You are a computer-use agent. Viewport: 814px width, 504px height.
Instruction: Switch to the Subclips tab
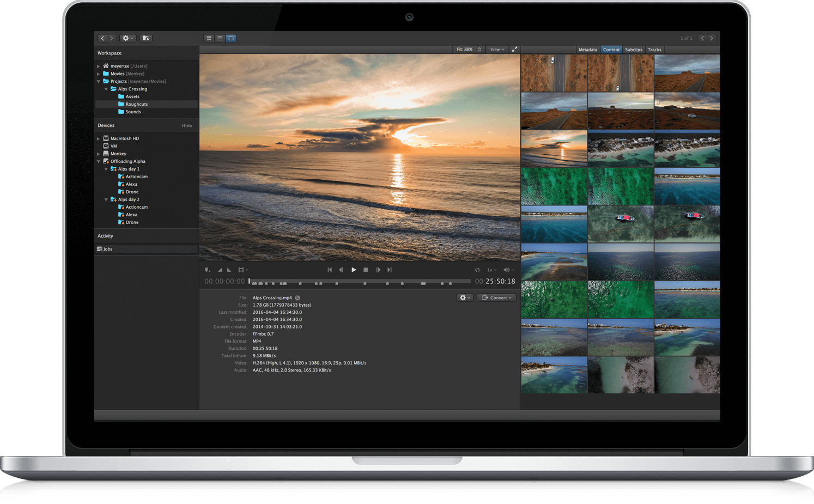tap(634, 50)
